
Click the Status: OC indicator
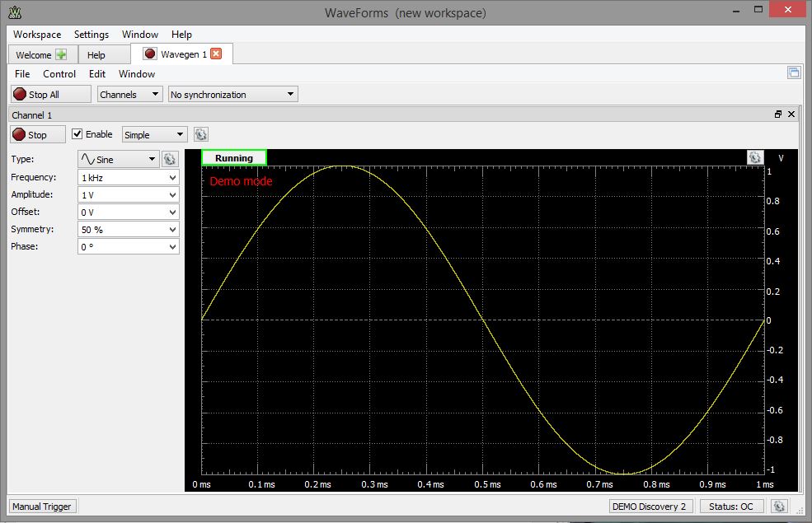(730, 506)
